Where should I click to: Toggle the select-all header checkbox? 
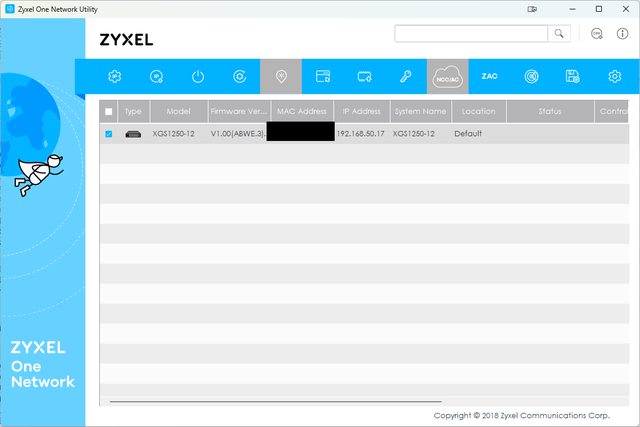tap(109, 111)
